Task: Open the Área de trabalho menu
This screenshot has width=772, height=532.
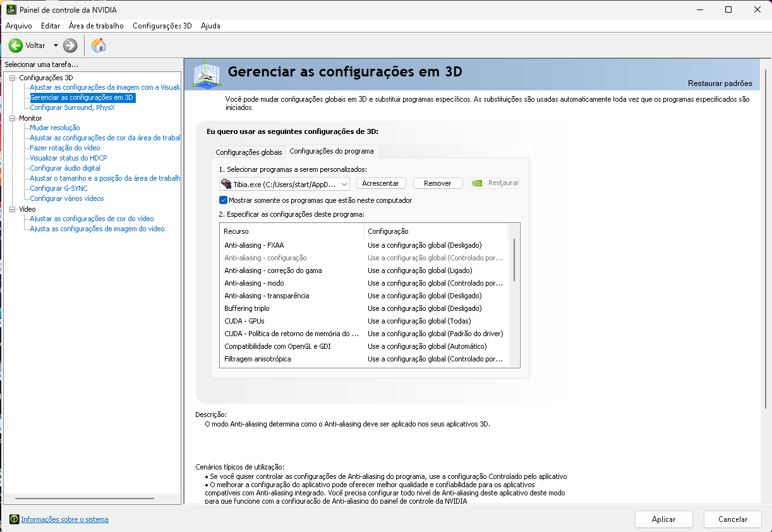Action: tap(96, 26)
